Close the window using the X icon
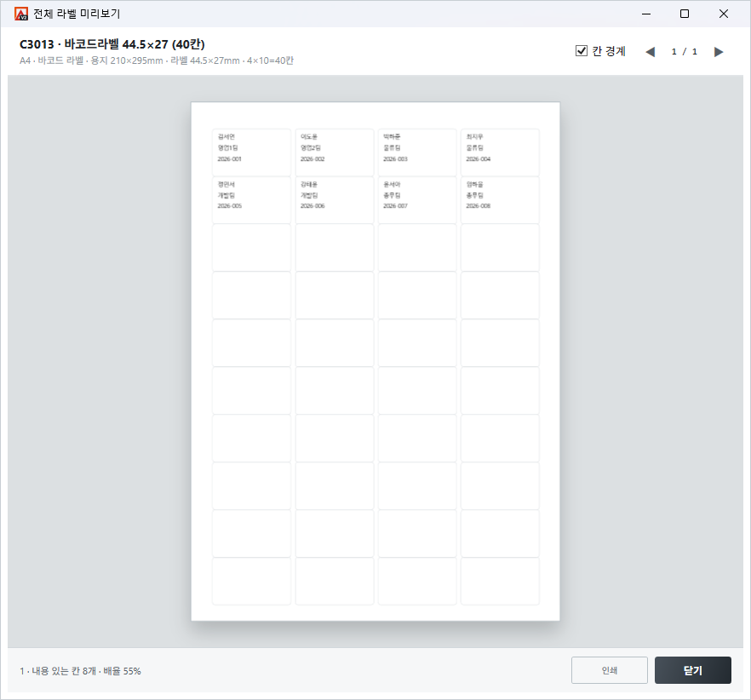Viewport: 751px width, 700px height. pyautogui.click(x=723, y=14)
